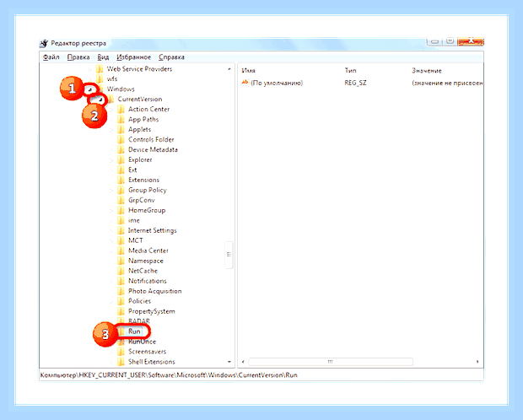Viewport: 523px width, 420px height.
Task: Open the Справка menu
Action: click(171, 57)
